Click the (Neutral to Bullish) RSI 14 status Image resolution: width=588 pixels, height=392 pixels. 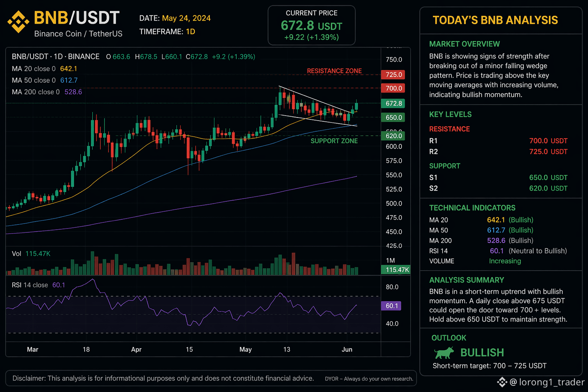pyautogui.click(x=537, y=251)
